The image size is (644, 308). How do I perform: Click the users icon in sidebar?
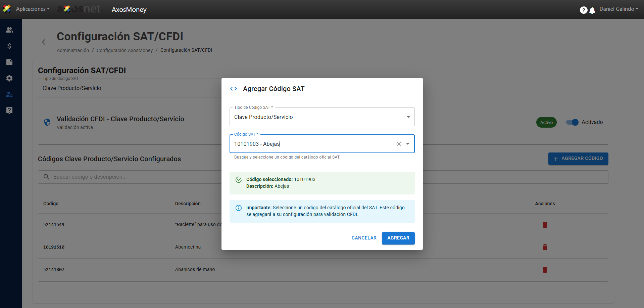coord(9,30)
